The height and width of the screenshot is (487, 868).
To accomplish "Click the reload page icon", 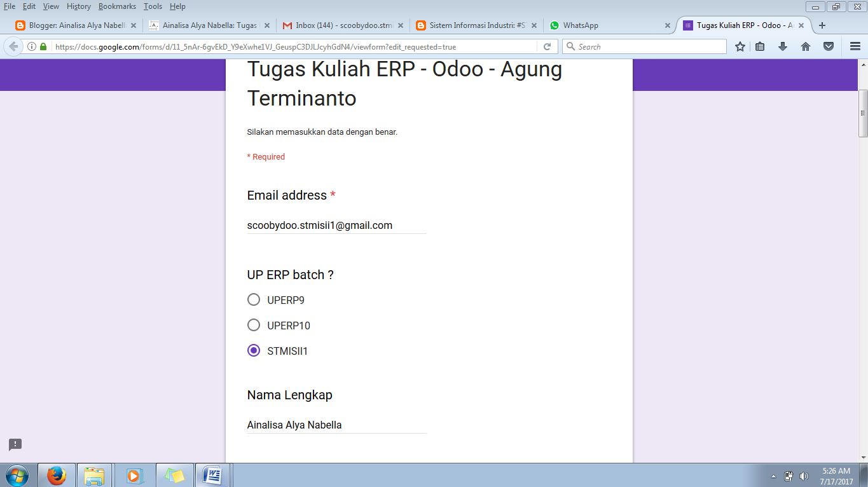I will 547,46.
